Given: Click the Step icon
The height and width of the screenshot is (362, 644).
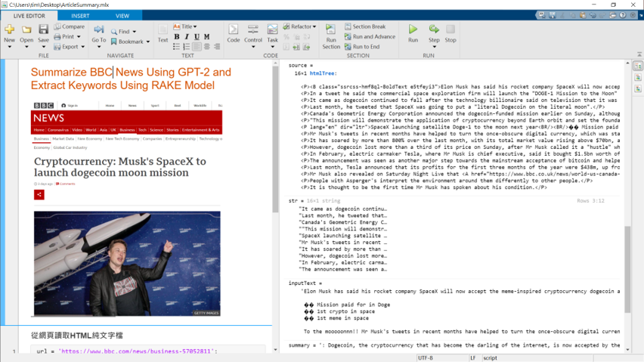Looking at the screenshot, I should 434,29.
